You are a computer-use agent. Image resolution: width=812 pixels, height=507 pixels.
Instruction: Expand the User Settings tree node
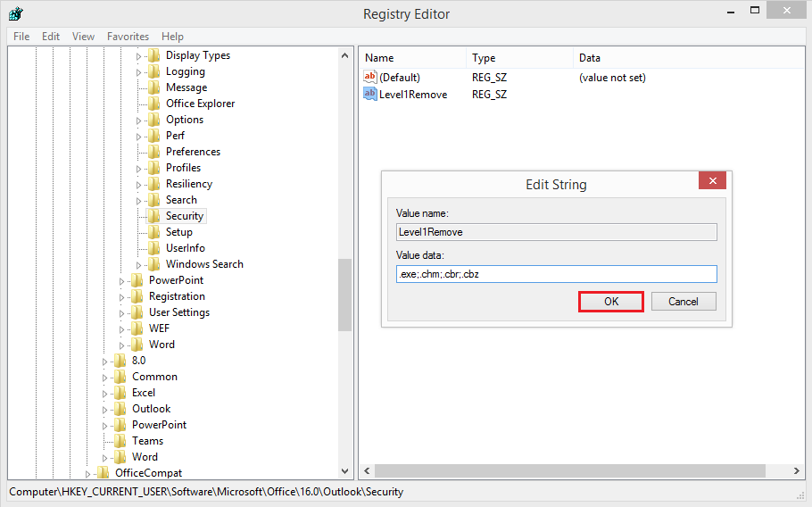[x=121, y=312]
